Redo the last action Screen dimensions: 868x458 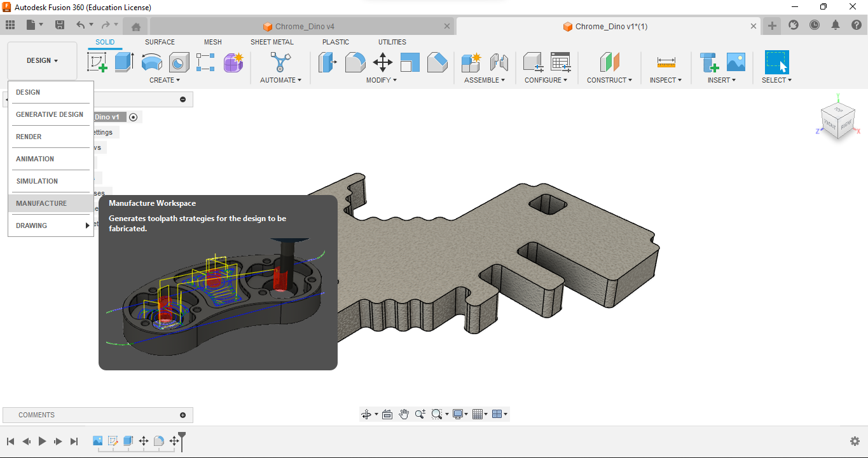pos(106,25)
